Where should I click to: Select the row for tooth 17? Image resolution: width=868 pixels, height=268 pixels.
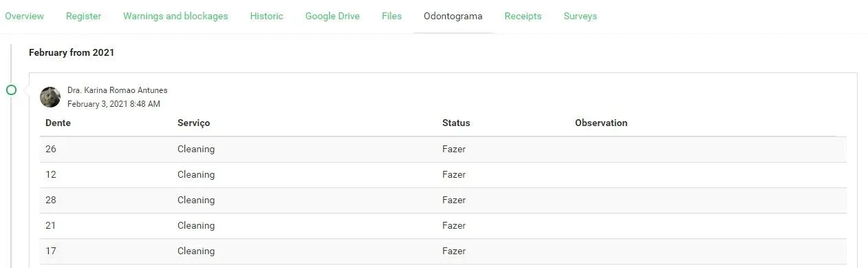443,251
